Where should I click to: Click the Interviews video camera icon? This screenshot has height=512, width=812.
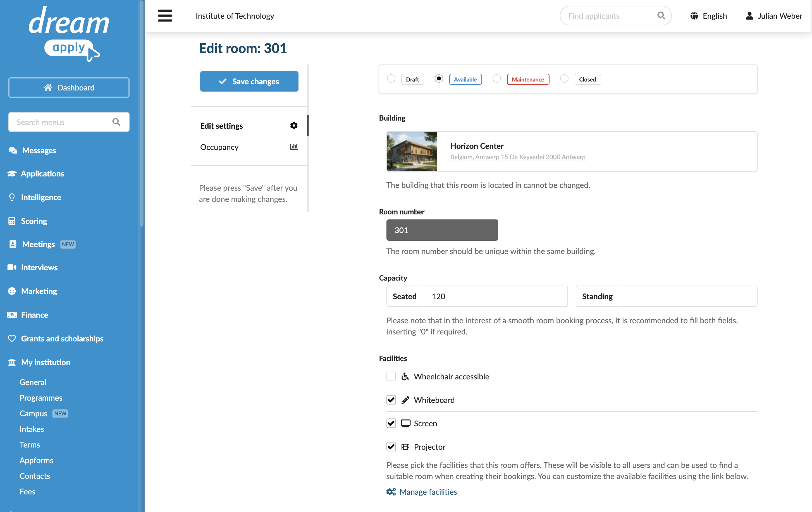coord(12,267)
